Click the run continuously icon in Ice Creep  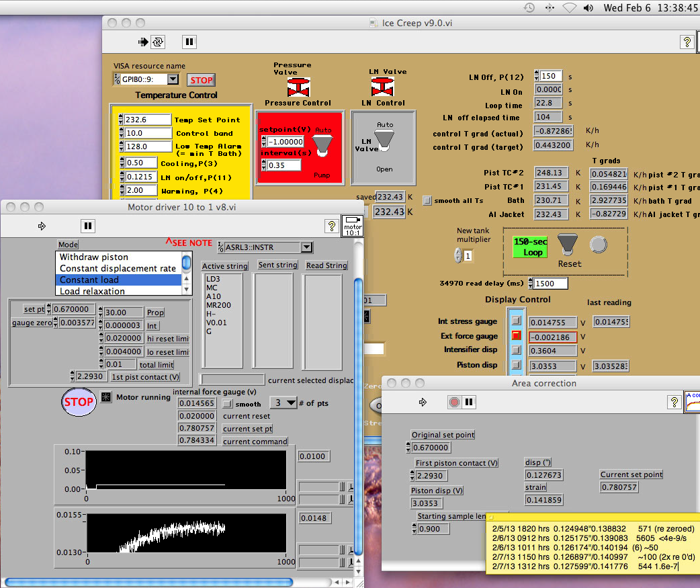(x=158, y=42)
